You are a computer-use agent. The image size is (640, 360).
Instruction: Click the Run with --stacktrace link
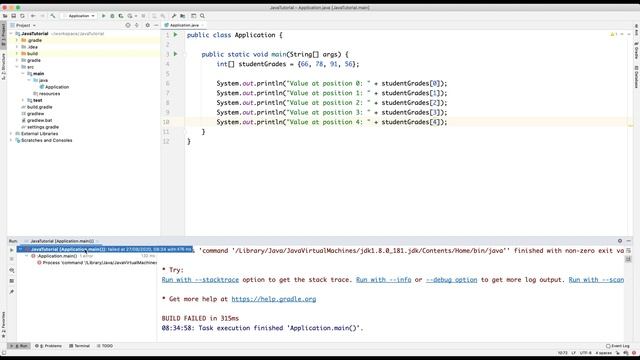(x=200, y=280)
